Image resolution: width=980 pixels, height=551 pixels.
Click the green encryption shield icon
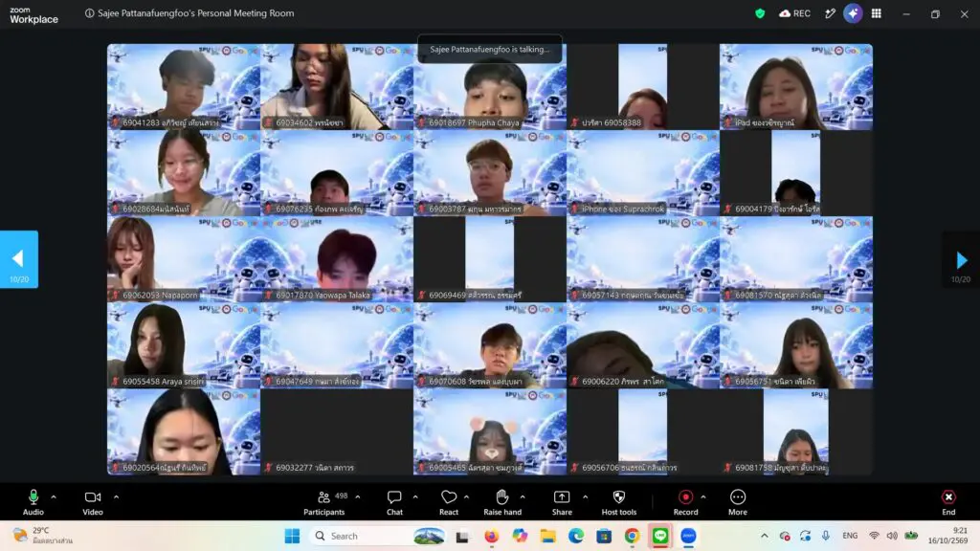point(760,13)
